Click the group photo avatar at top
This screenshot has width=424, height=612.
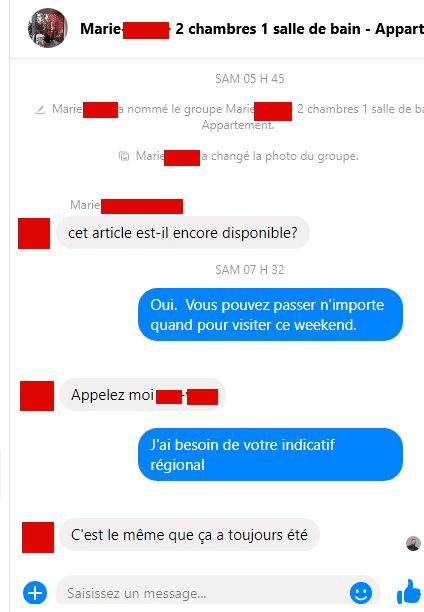click(x=48, y=28)
